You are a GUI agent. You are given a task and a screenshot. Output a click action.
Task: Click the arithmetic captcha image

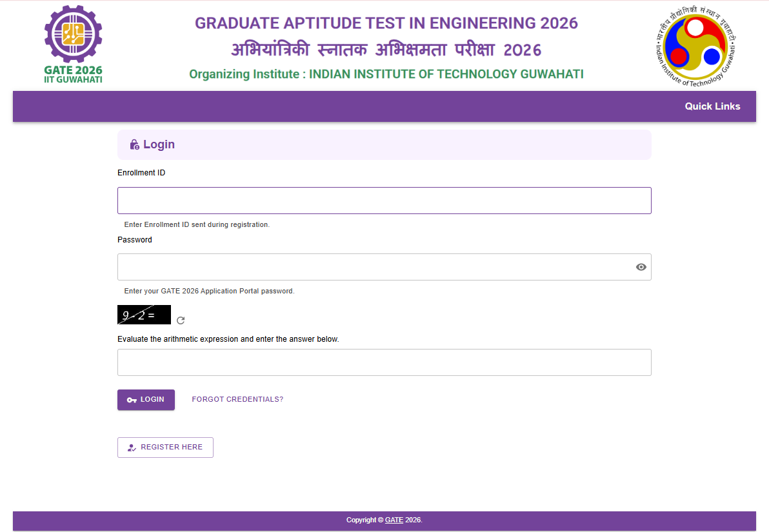pyautogui.click(x=144, y=315)
